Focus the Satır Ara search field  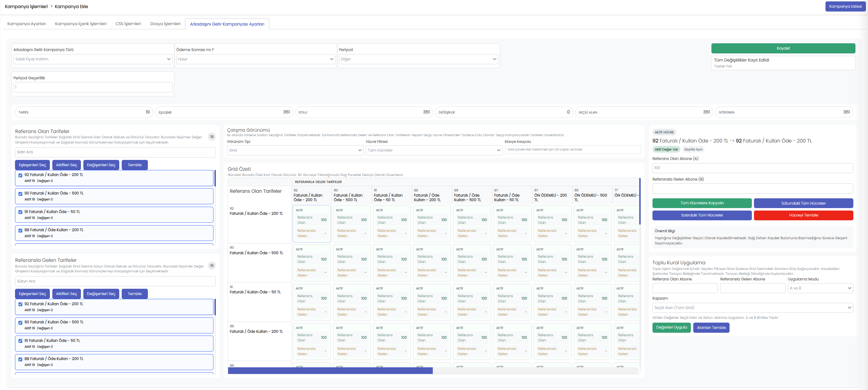115,152
